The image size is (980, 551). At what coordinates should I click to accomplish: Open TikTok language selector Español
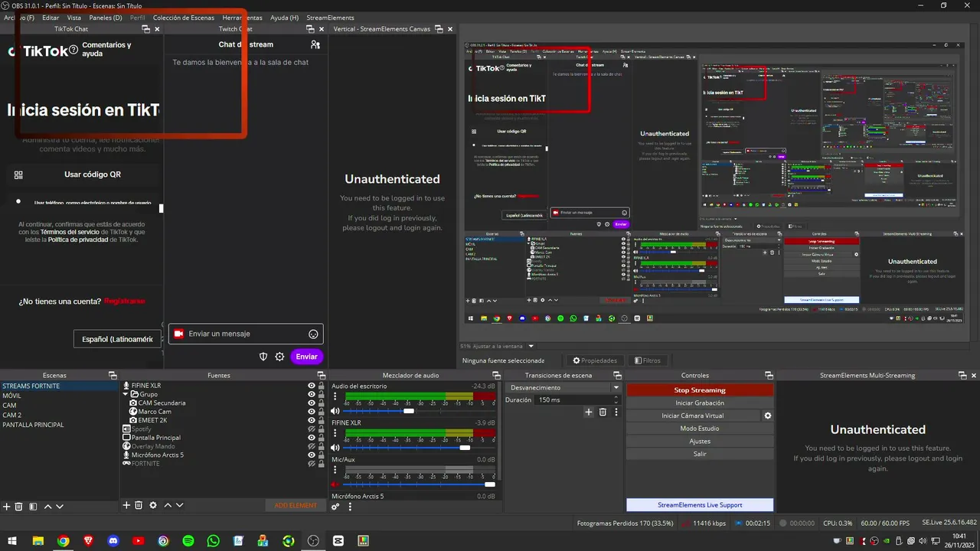118,338
